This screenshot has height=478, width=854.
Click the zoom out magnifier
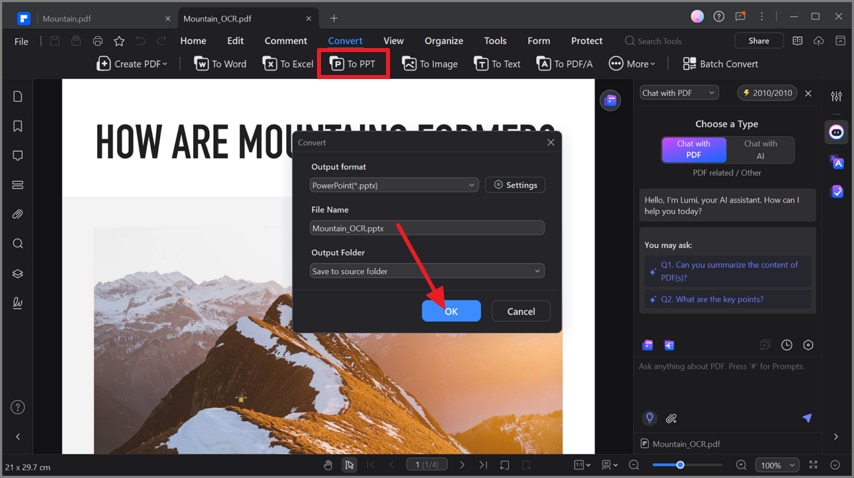(634, 465)
